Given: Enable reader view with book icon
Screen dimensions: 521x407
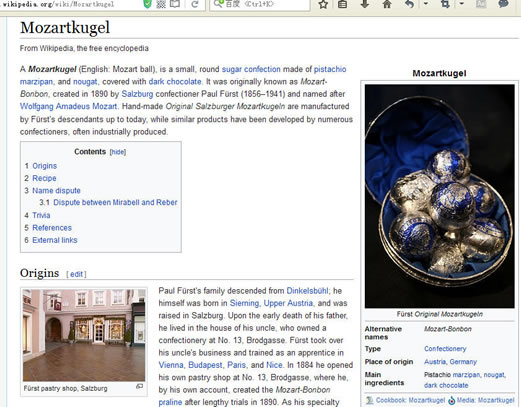Looking at the screenshot, I should click(x=175, y=4).
